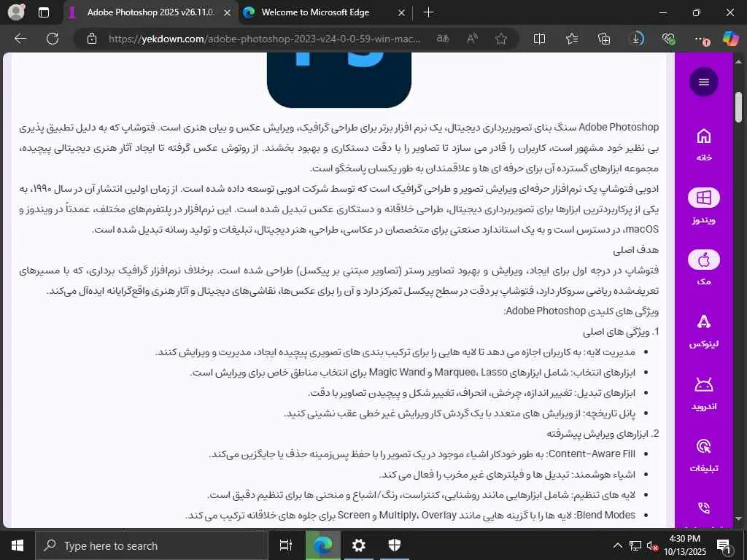
Task: Click the ۱. ویژگی های اصلی heading
Action: tap(621, 332)
